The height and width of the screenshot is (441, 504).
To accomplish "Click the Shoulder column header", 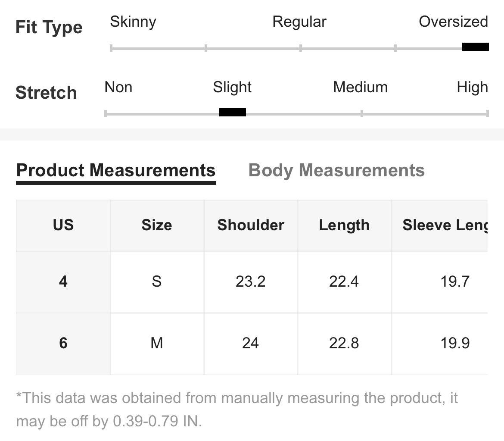I will (x=251, y=225).
